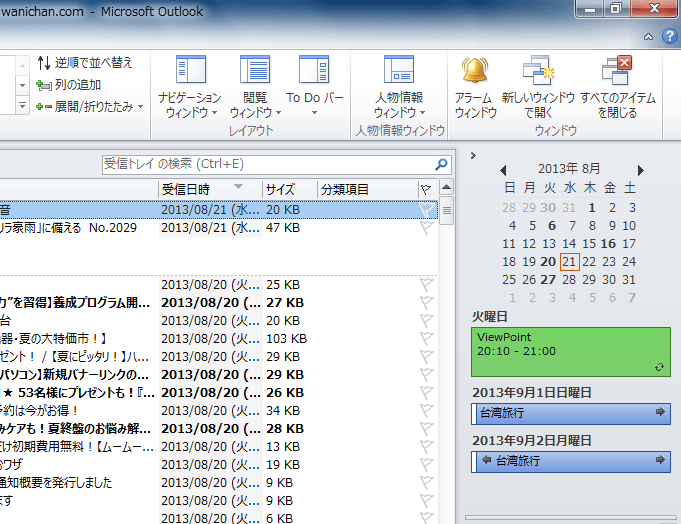Select the 新規バナーリンクの... message
Screen dimensions: 681x524
coord(218,375)
